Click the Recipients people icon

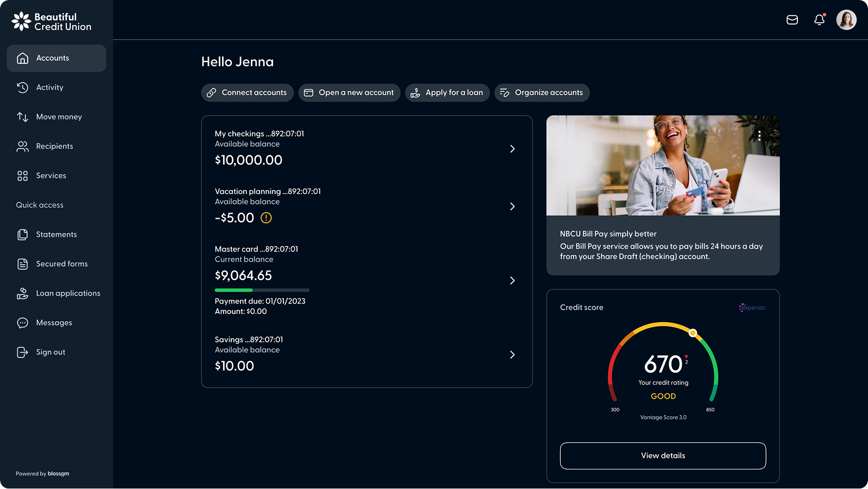coord(22,146)
